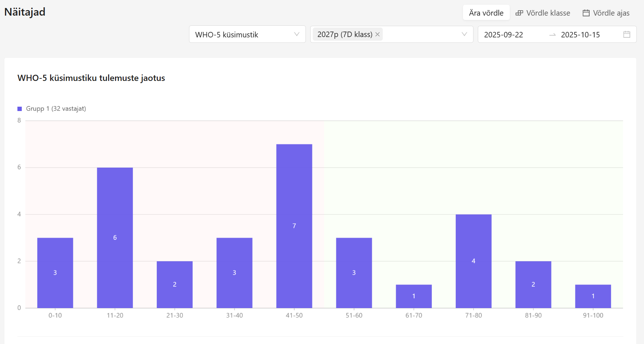
Task: Edit the start date 2025-09-22
Action: [504, 35]
